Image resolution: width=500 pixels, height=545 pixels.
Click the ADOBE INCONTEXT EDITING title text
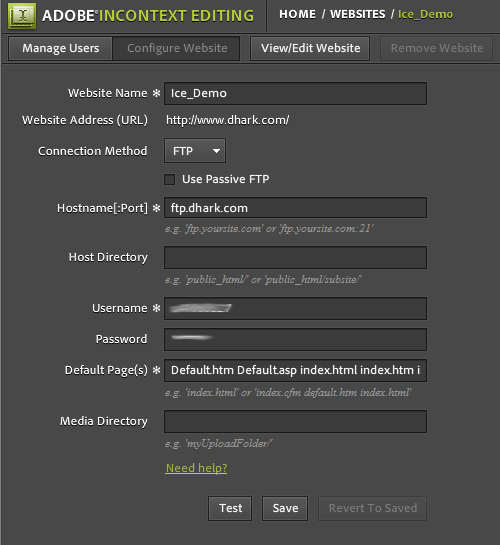point(148,16)
